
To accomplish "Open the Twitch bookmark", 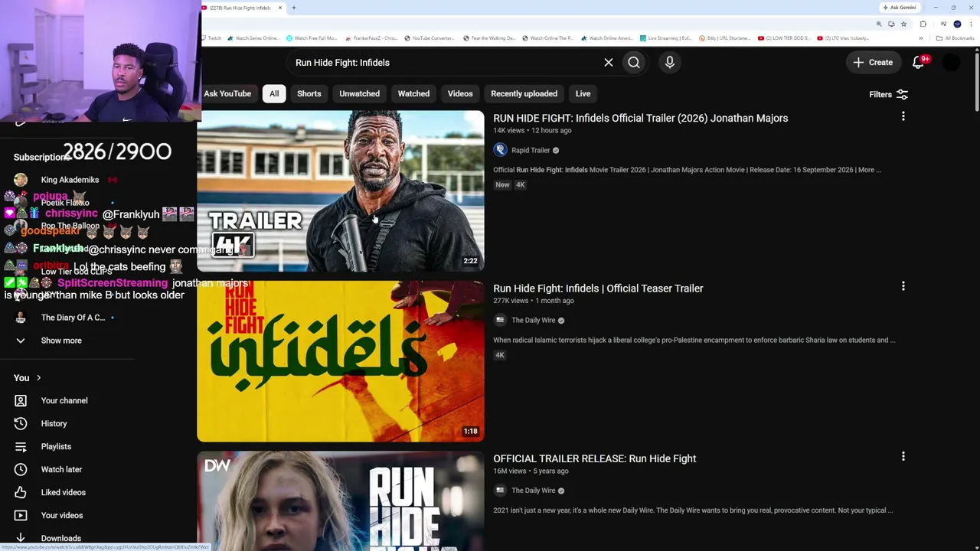I will pyautogui.click(x=211, y=38).
